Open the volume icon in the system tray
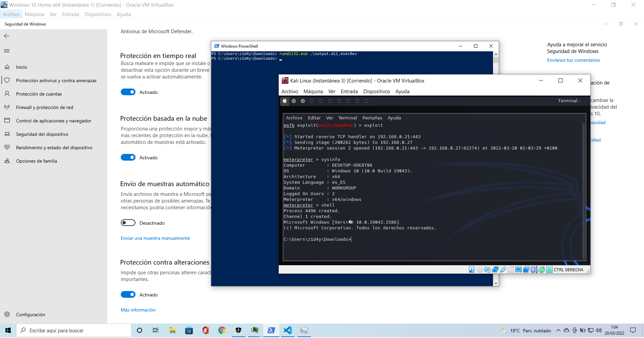Image resolution: width=644 pixels, height=338 pixels. (x=599, y=330)
